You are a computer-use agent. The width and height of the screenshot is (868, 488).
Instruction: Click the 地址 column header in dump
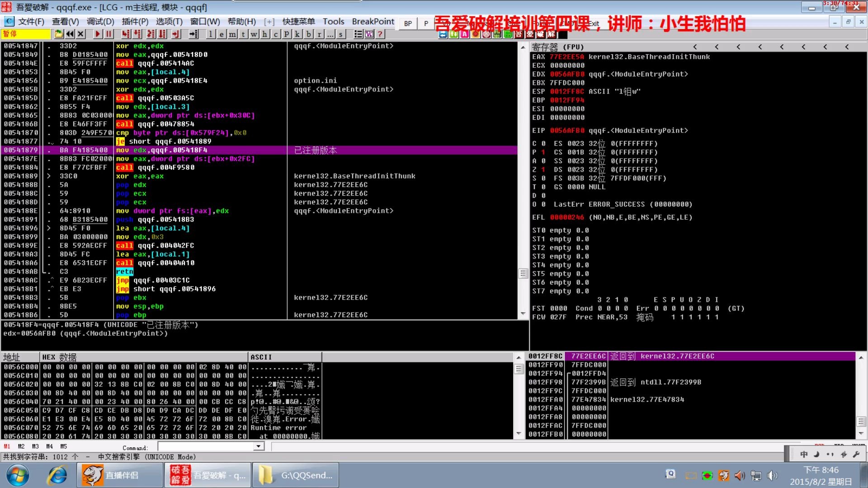click(20, 357)
